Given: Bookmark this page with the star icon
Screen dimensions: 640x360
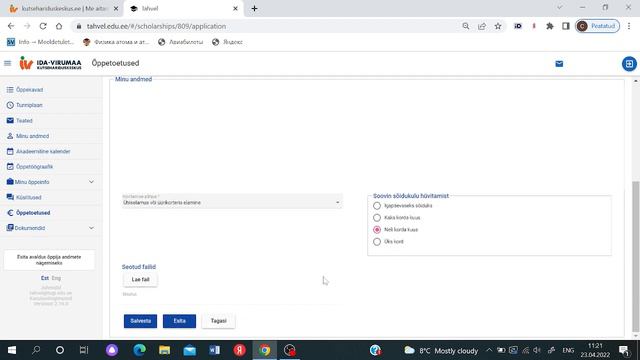Looking at the screenshot, I should click(498, 26).
